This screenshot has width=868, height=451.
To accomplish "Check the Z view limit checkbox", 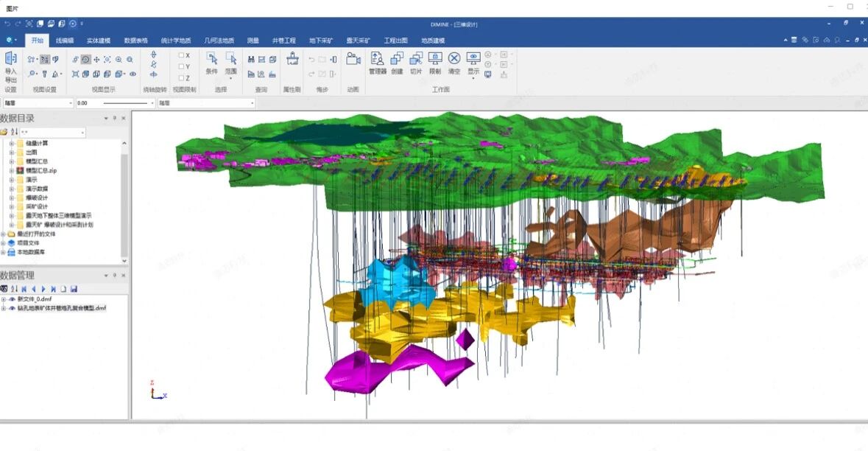I will tap(181, 77).
